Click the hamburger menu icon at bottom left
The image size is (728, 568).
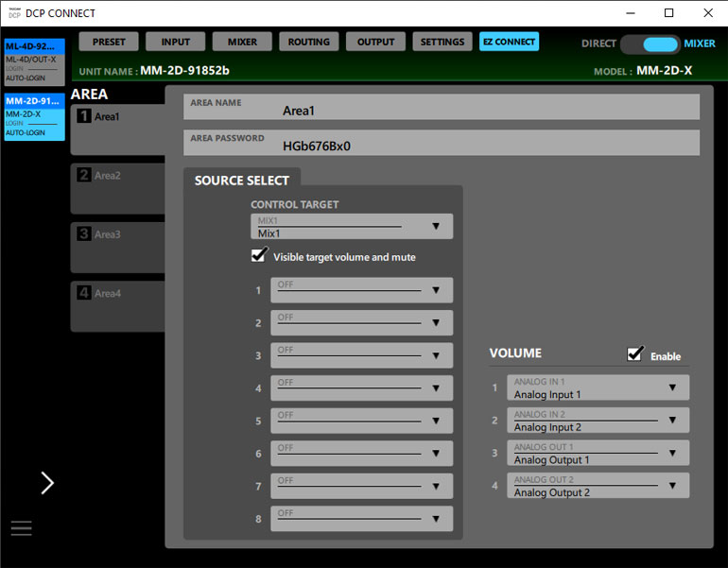pos(21,528)
